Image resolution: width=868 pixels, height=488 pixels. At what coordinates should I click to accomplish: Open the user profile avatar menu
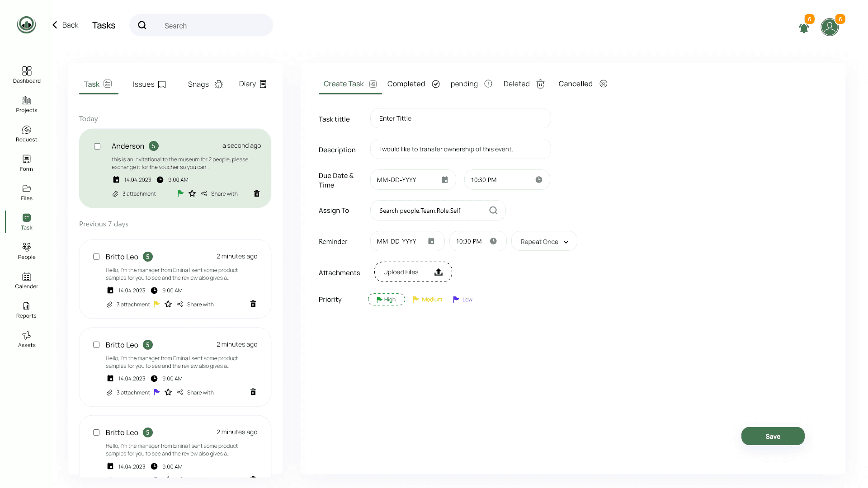pyautogui.click(x=830, y=27)
